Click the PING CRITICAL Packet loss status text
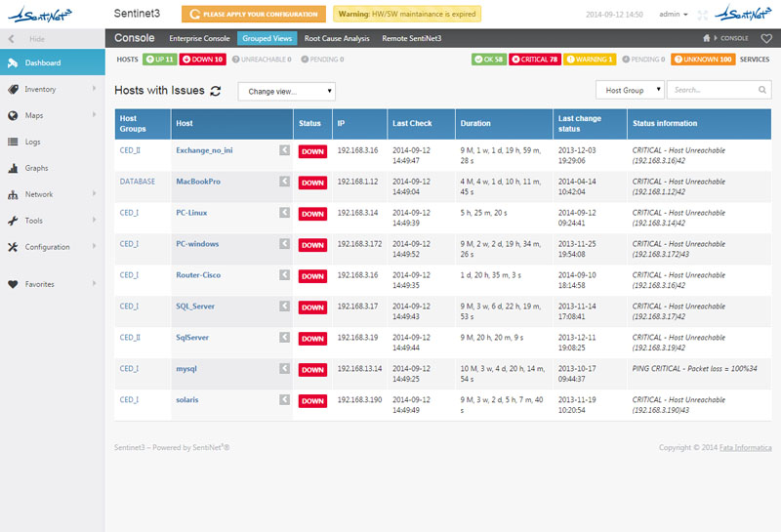The height and width of the screenshot is (532, 781). tap(694, 369)
